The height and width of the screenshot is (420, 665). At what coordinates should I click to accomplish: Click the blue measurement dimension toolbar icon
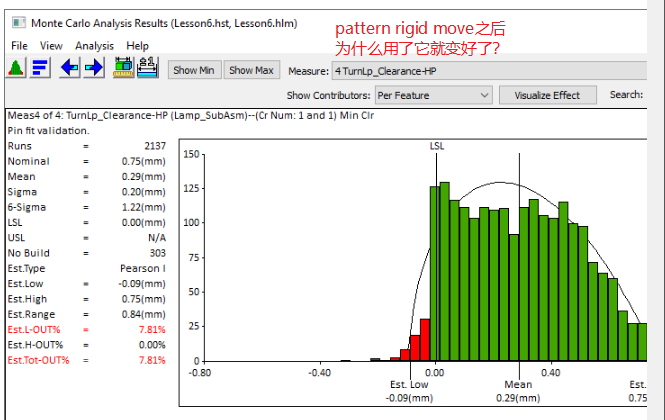[x=148, y=68]
